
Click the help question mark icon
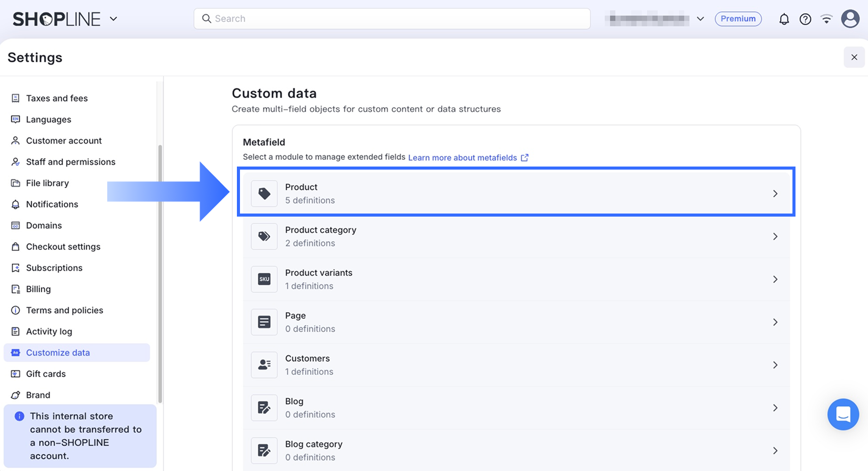tap(805, 19)
